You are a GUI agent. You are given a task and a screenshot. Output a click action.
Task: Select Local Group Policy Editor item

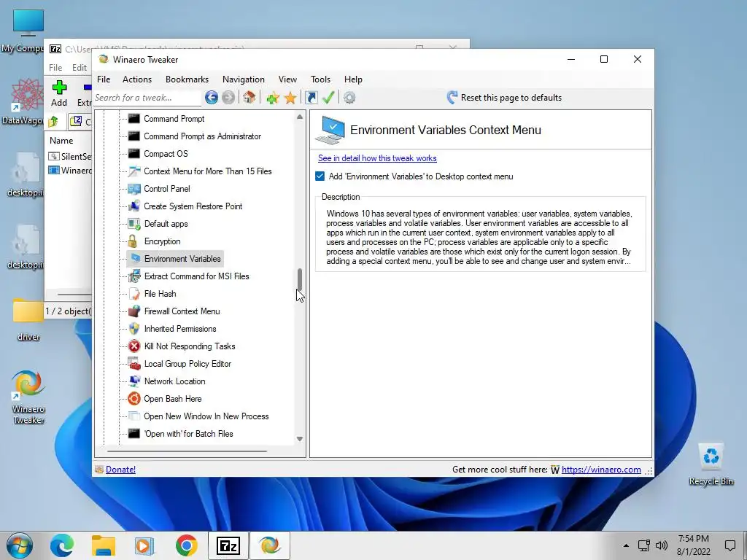(187, 364)
